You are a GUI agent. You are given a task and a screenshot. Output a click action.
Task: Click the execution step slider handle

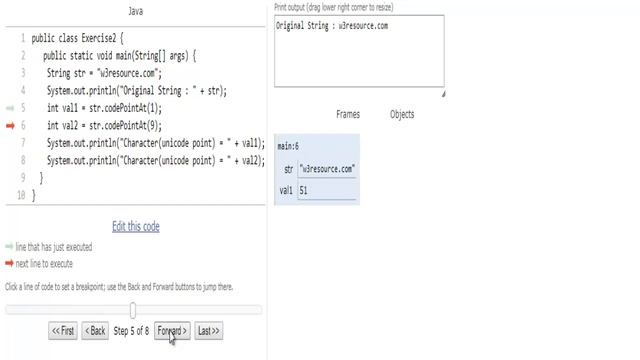pos(133,311)
